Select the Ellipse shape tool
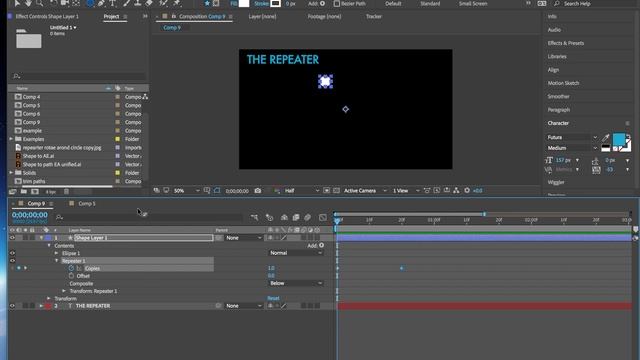640x360 pixels. tap(90, 3)
